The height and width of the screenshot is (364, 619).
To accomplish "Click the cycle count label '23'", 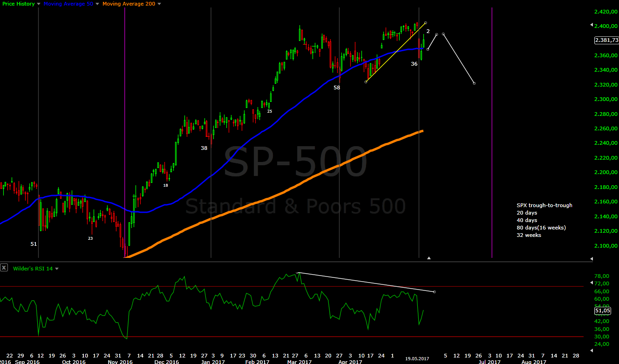I will pyautogui.click(x=90, y=238).
